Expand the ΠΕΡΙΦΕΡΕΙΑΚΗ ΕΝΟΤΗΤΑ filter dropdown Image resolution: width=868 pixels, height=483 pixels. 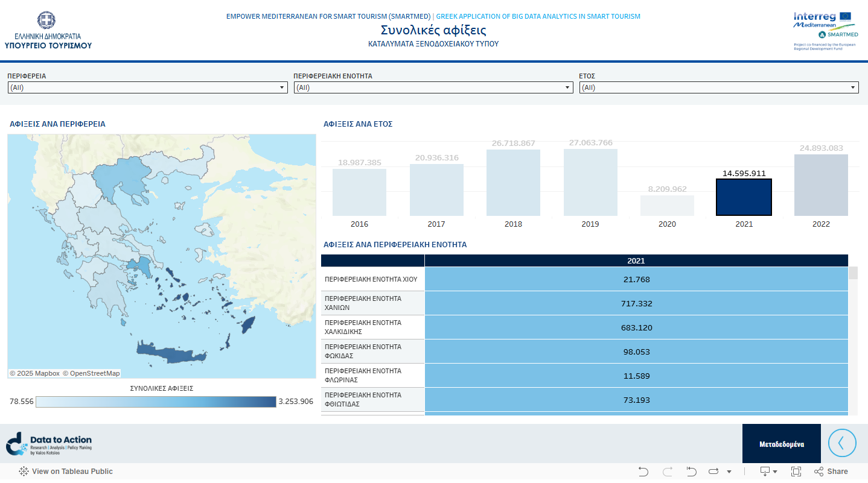click(433, 87)
